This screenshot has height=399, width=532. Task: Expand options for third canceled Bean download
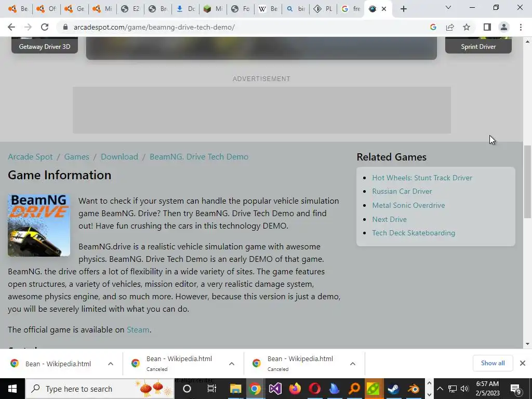[x=353, y=364]
